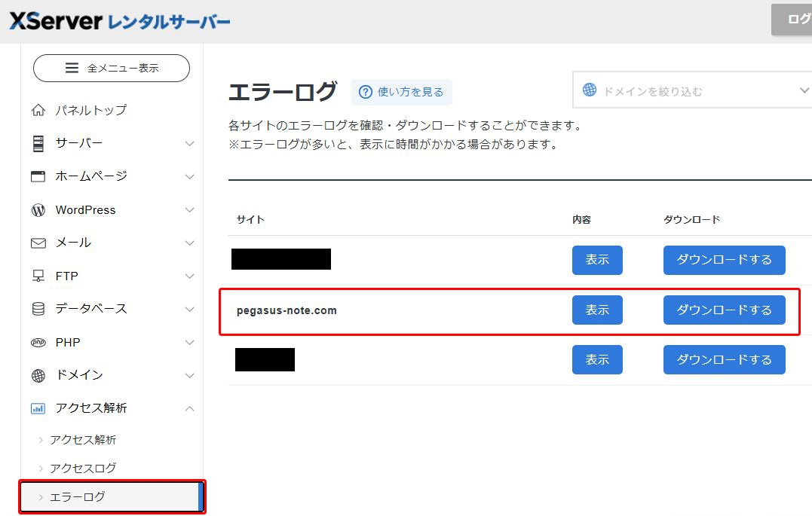The height and width of the screenshot is (516, 812).
Task: Click the pegasus-note.com site name
Action: point(286,310)
